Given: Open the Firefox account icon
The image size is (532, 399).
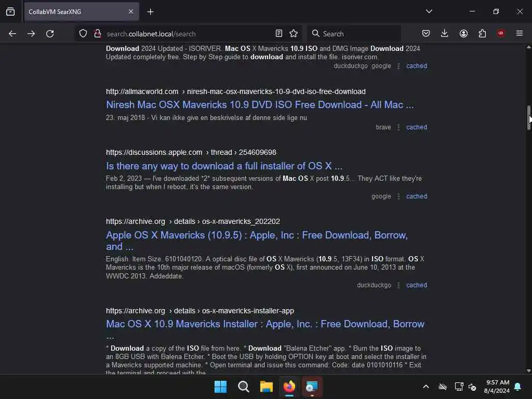Looking at the screenshot, I should 463,33.
